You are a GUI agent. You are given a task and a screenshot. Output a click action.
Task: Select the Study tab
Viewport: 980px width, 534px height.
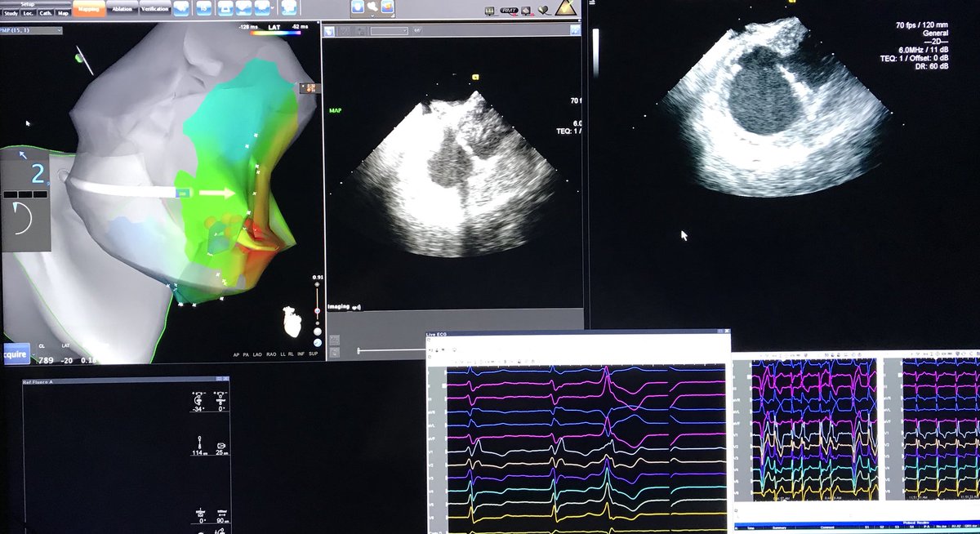(x=11, y=12)
